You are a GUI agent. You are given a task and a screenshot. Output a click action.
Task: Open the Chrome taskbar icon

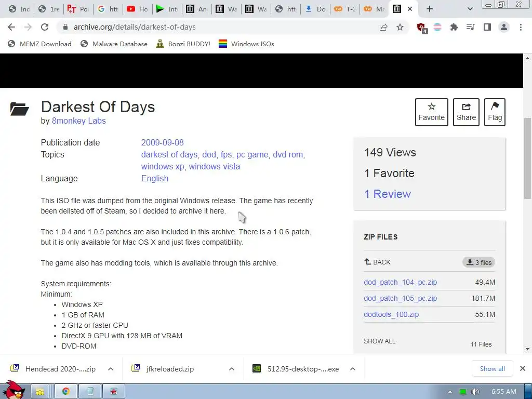66,392
